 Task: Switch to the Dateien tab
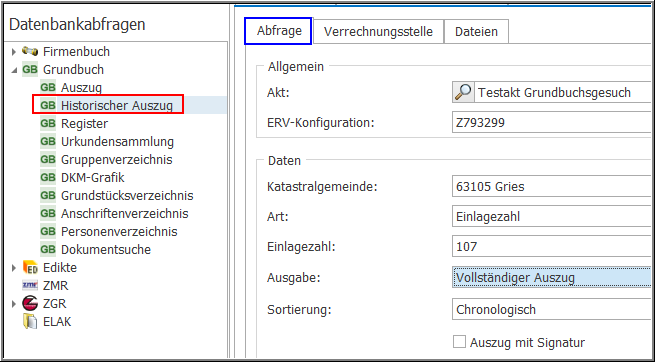click(476, 31)
